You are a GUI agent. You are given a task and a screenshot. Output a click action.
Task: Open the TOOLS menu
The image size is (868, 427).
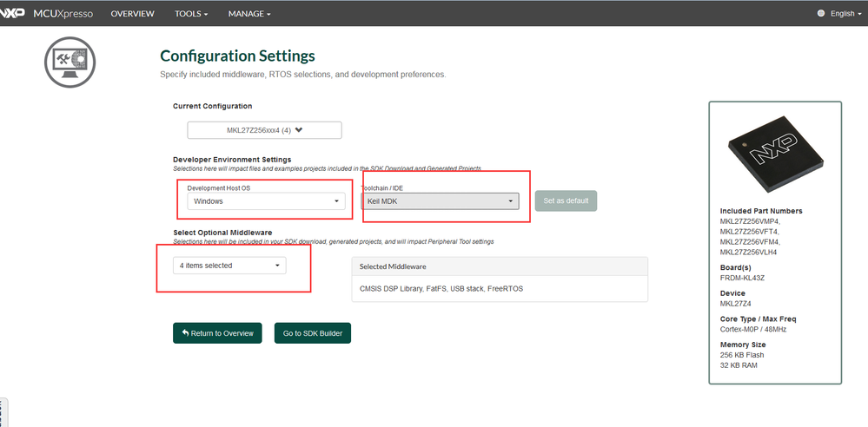click(191, 14)
